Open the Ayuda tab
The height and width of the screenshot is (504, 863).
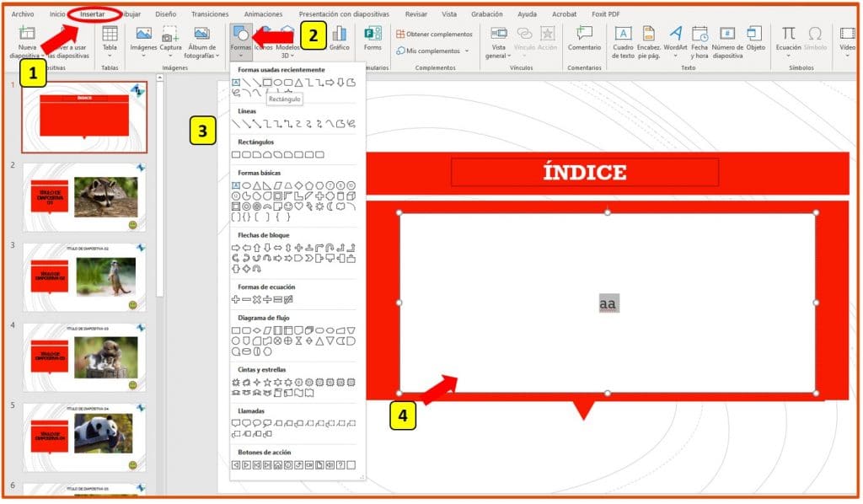[527, 13]
